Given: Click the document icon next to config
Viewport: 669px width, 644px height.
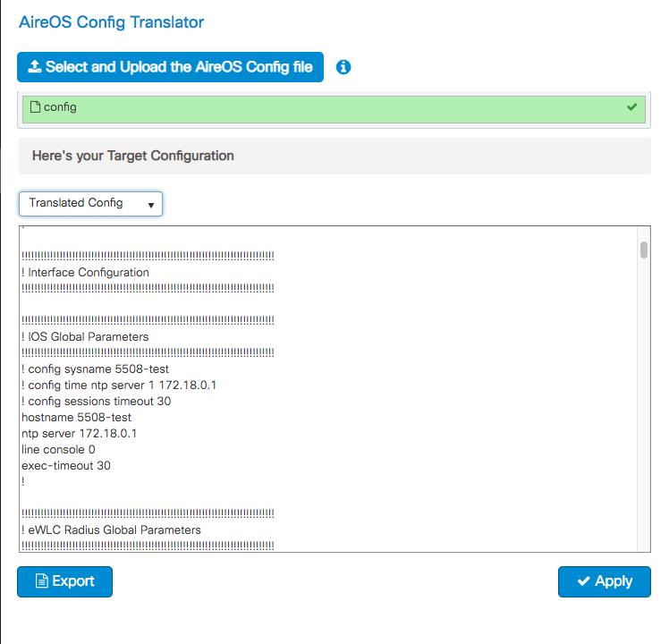Looking at the screenshot, I should [36, 106].
